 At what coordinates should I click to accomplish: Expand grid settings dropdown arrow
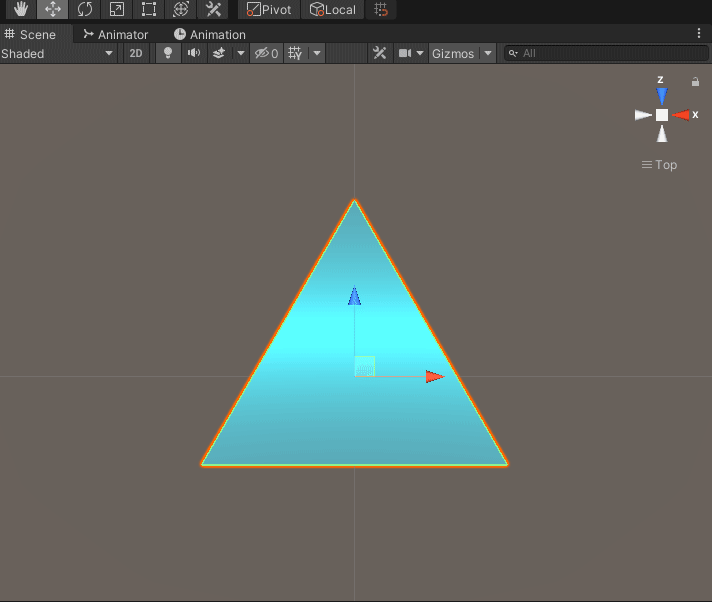pos(317,54)
